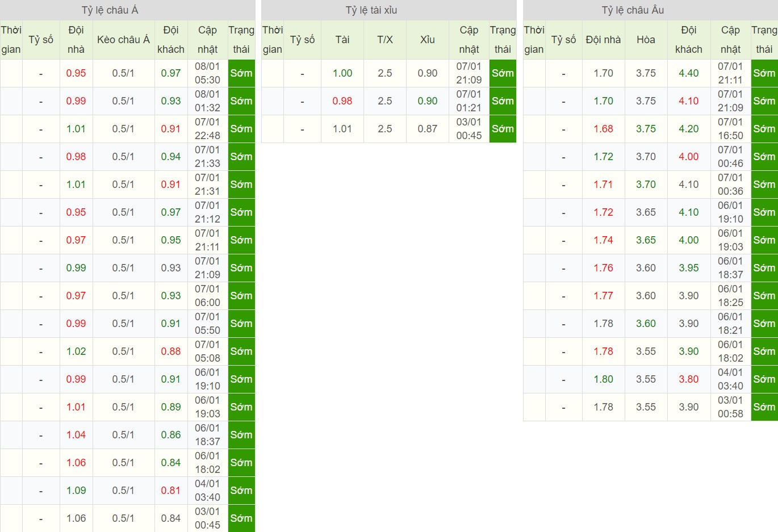Click away odds 3.80 in châu Âu table
Screen dimensions: 778x532
click(689, 379)
